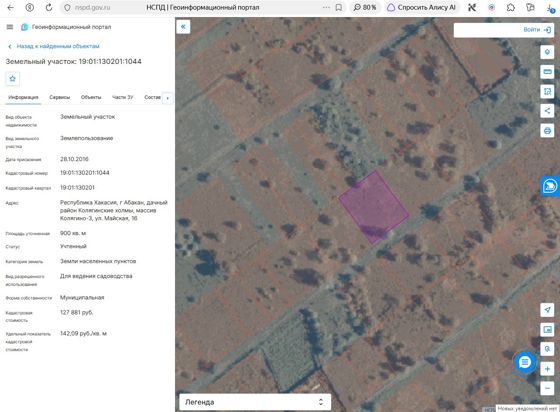Screen dimensions: 560x412
Task: Activate the area selection tool
Action: pos(547,91)
